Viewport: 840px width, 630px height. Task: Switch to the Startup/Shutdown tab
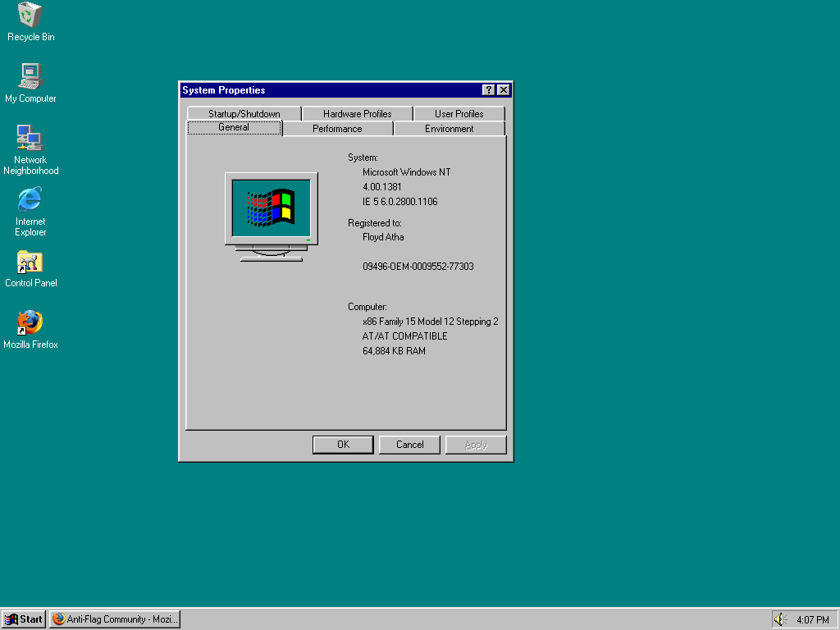coord(244,114)
